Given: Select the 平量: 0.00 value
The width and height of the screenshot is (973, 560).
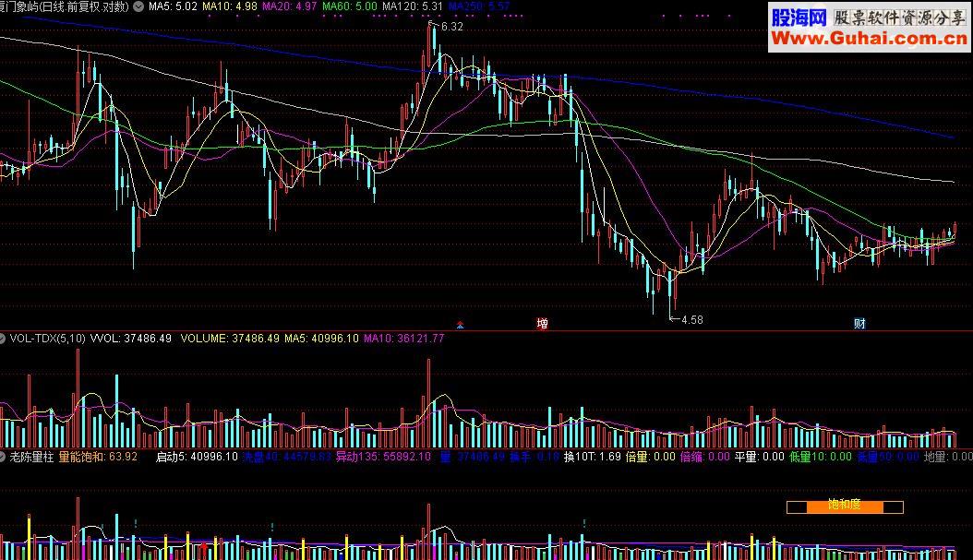Looking at the screenshot, I should tap(760, 457).
